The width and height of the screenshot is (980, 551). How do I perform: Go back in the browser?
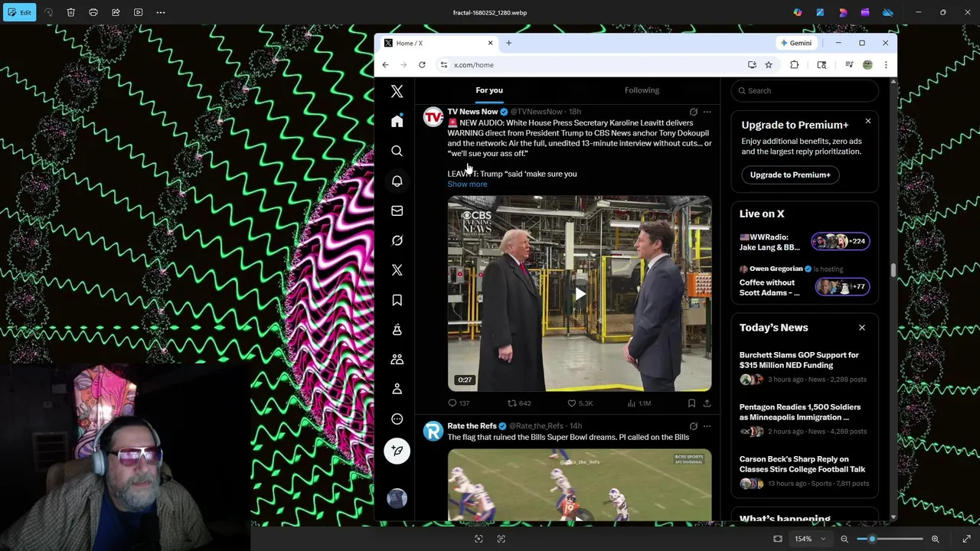click(x=385, y=65)
